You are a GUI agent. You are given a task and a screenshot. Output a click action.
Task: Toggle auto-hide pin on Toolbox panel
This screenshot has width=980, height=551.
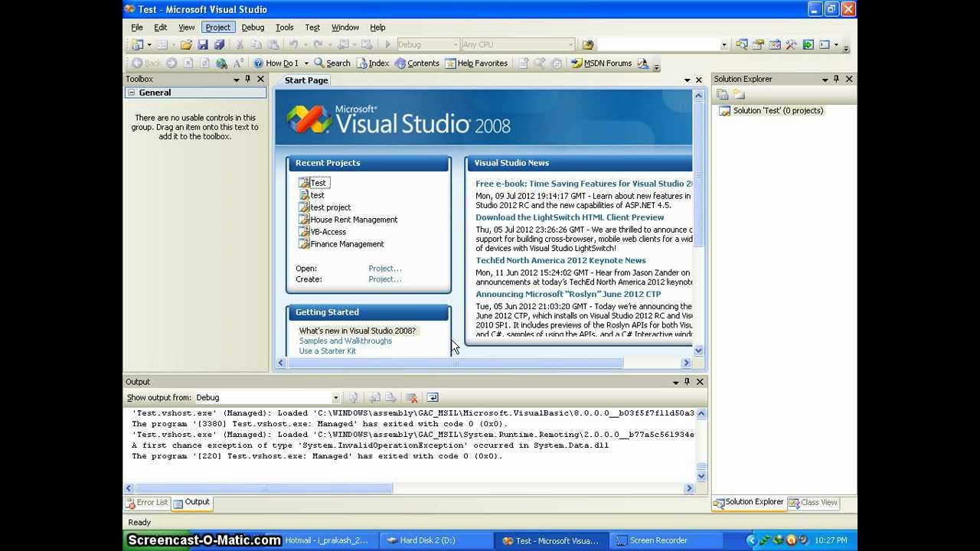[x=247, y=79]
